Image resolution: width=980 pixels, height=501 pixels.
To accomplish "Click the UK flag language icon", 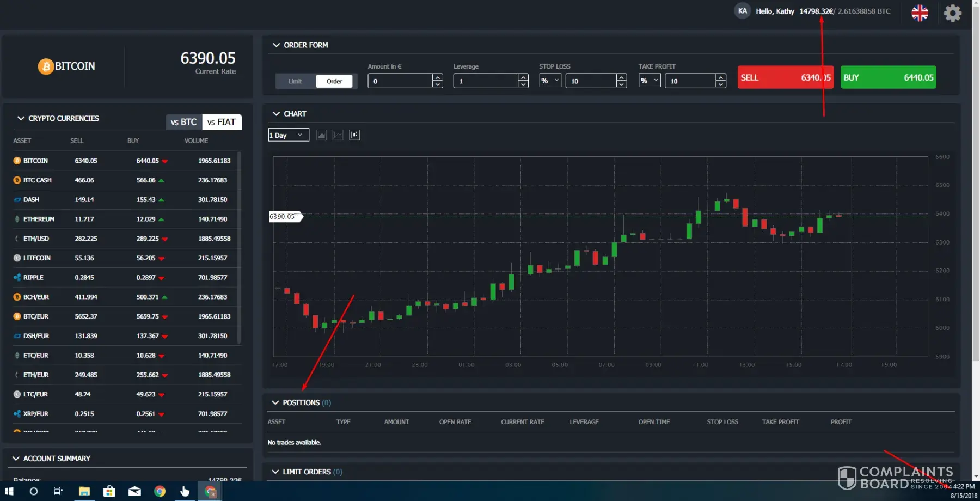I will pos(920,13).
